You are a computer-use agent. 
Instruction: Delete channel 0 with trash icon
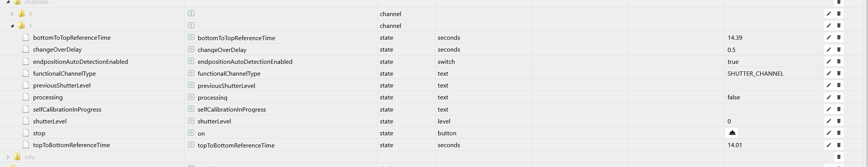click(839, 14)
